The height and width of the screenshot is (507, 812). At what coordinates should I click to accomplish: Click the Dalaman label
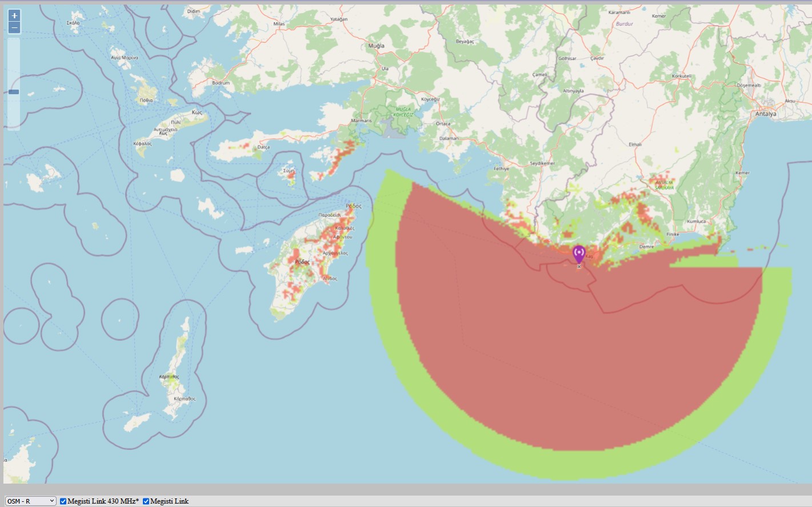(449, 138)
